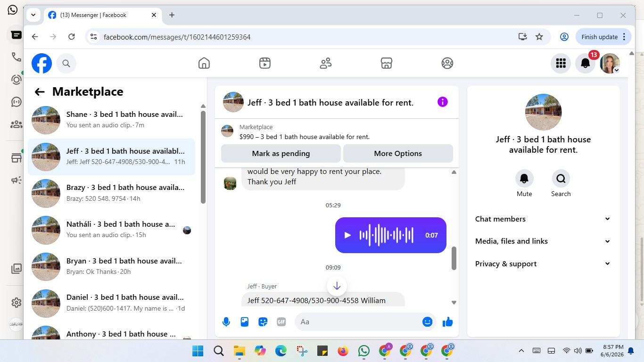Open the emoji picker

[428, 322]
